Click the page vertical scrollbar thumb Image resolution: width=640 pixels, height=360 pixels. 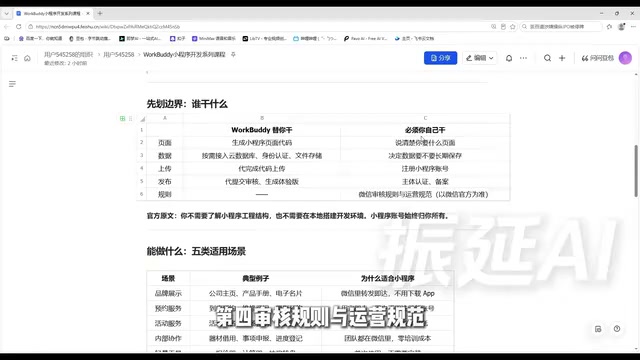(636, 171)
